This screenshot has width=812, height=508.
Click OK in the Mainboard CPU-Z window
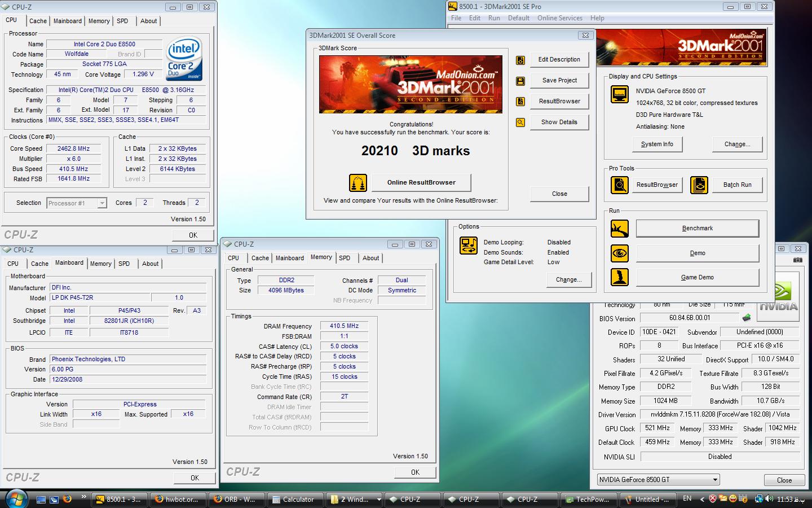tap(195, 478)
